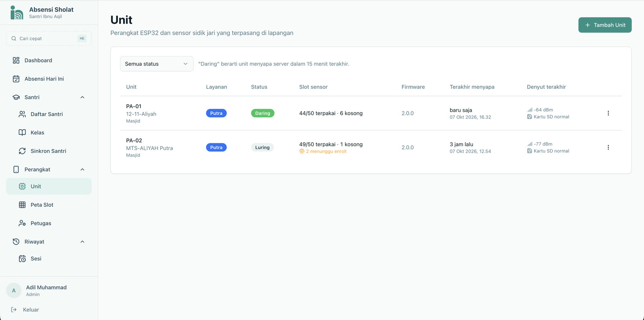Open the PA-01 row actions menu
This screenshot has height=320, width=644.
(x=608, y=113)
